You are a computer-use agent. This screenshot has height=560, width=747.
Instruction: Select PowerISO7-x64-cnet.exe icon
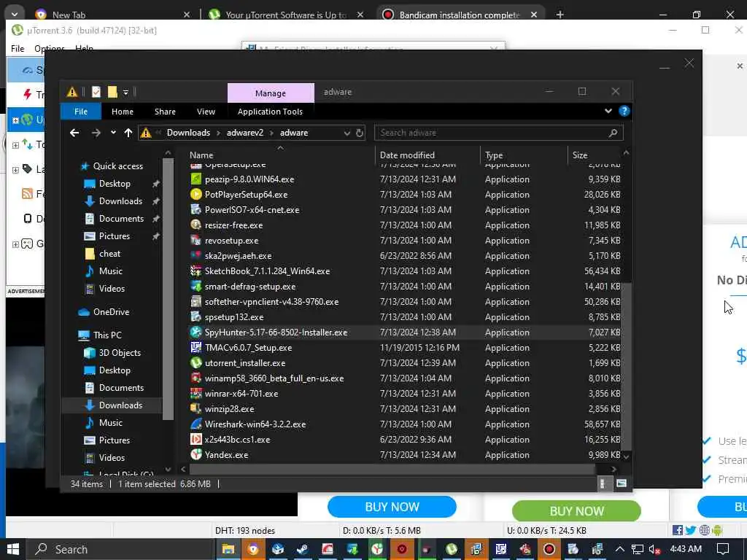(196, 209)
